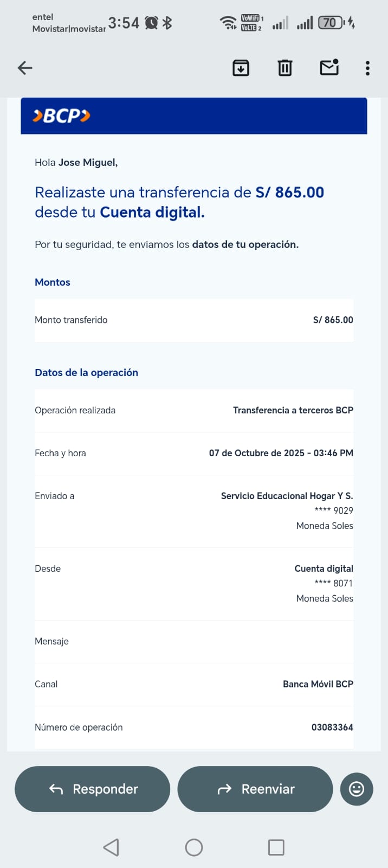Tap the Transferencia a terceros BCP value
This screenshot has height=868, width=388.
point(293,410)
